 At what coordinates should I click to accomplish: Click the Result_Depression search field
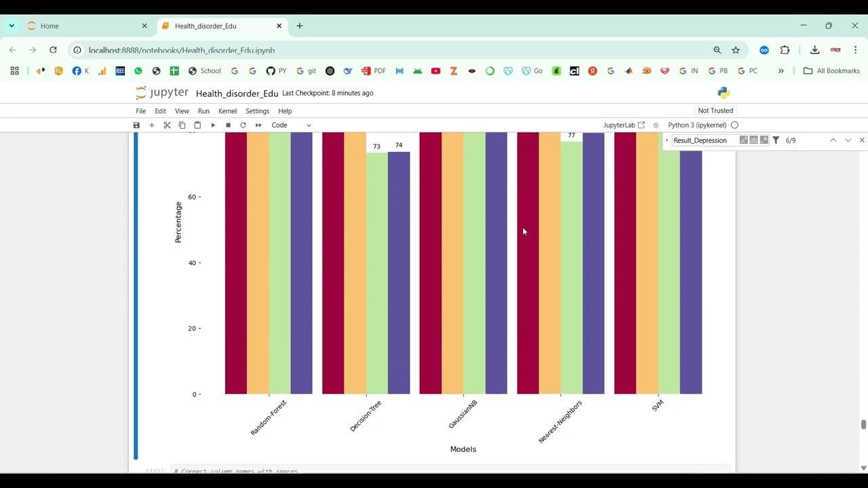pos(705,140)
